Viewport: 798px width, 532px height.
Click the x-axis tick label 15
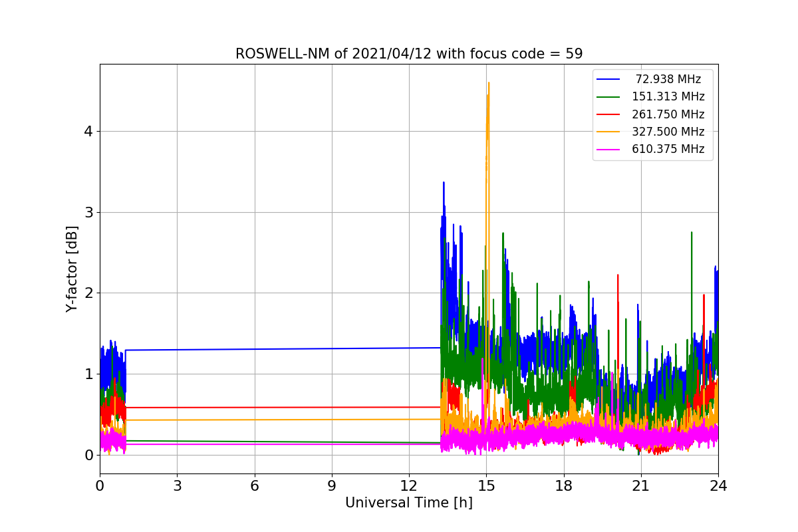tap(486, 486)
